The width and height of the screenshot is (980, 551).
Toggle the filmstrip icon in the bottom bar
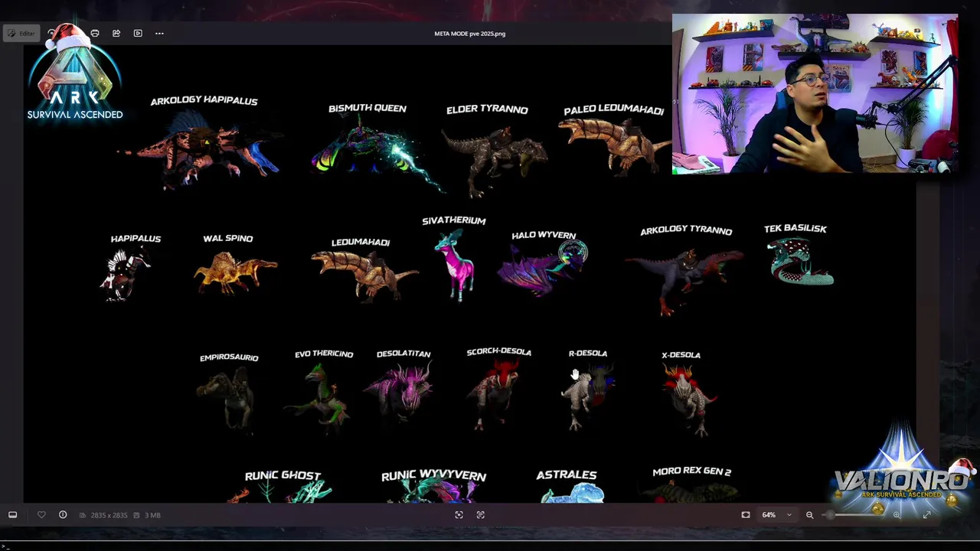coord(12,515)
